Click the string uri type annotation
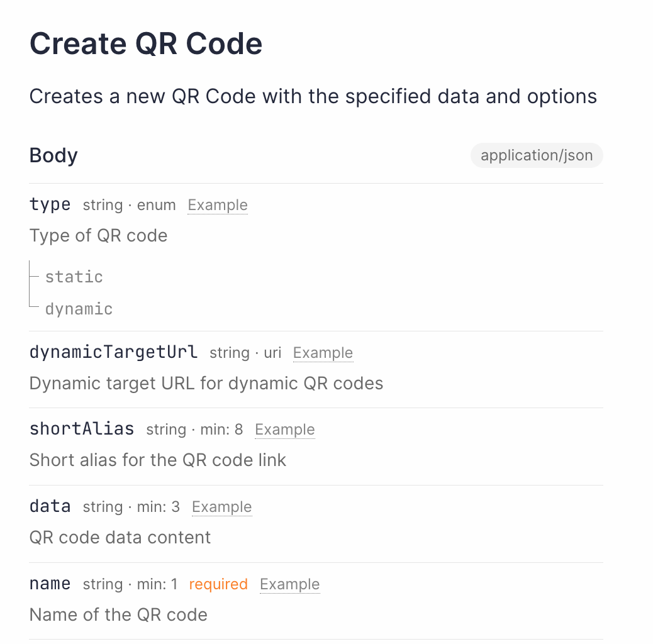 click(248, 353)
